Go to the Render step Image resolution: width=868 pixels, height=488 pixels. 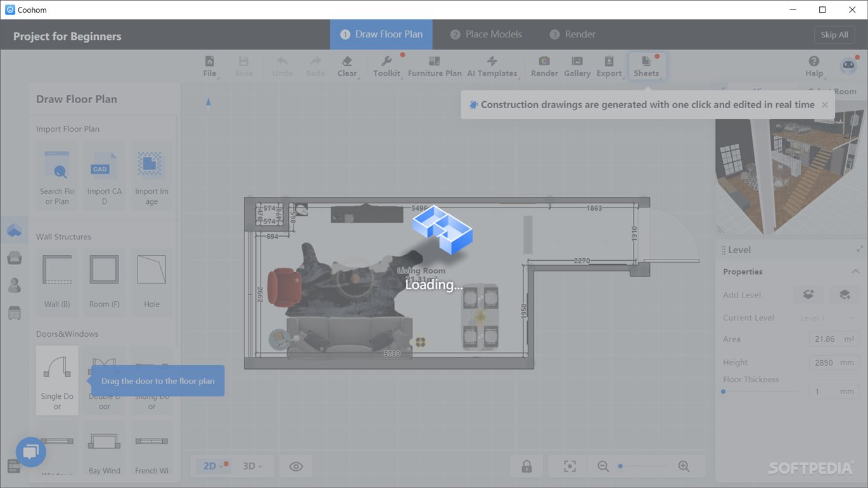pyautogui.click(x=573, y=34)
